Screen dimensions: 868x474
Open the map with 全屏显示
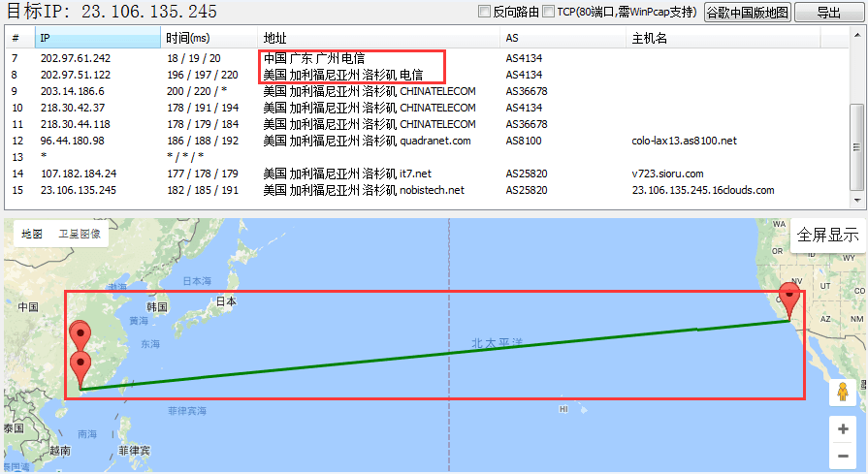(827, 235)
